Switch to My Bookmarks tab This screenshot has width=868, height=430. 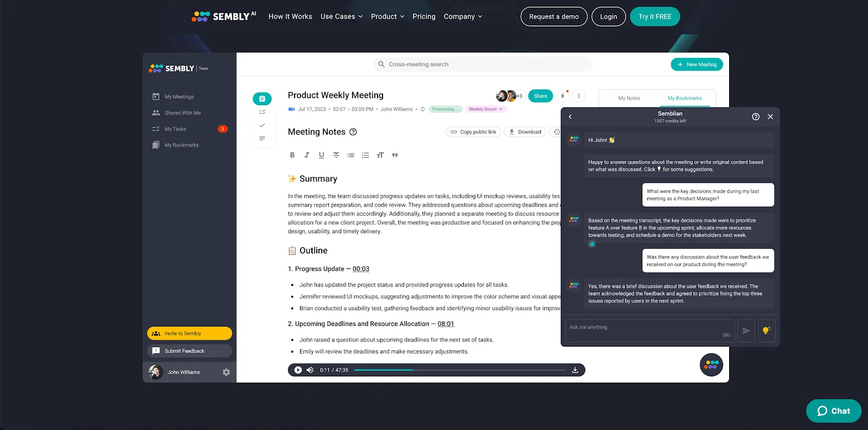[x=685, y=98]
